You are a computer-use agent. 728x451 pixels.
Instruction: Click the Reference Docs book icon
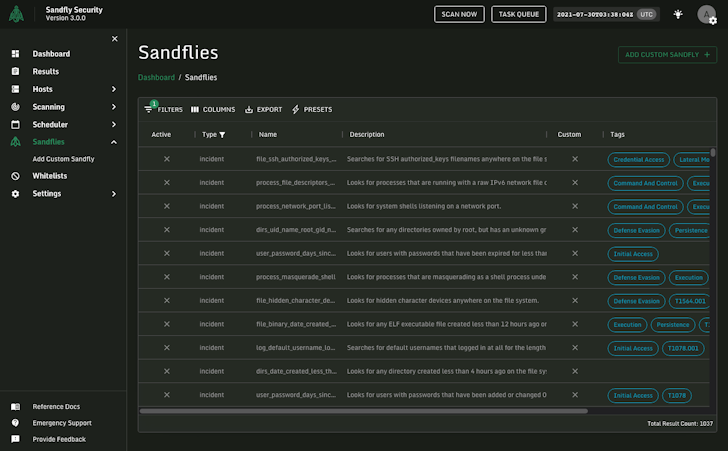[15, 407]
